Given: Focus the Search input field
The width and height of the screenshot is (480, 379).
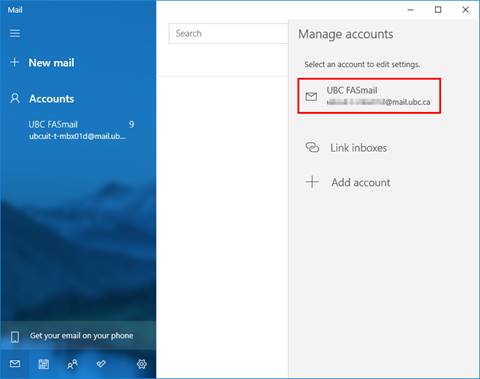Looking at the screenshot, I should pyautogui.click(x=228, y=33).
